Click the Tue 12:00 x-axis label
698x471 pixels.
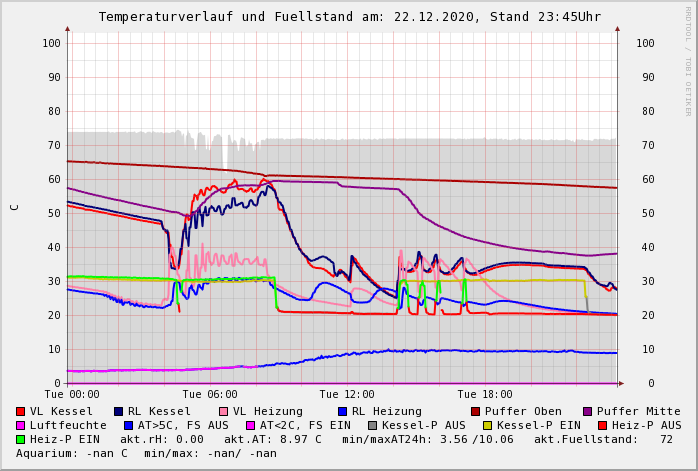click(347, 395)
